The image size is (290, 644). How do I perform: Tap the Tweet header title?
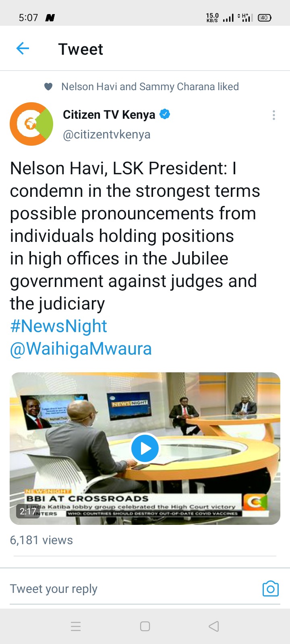click(x=81, y=49)
